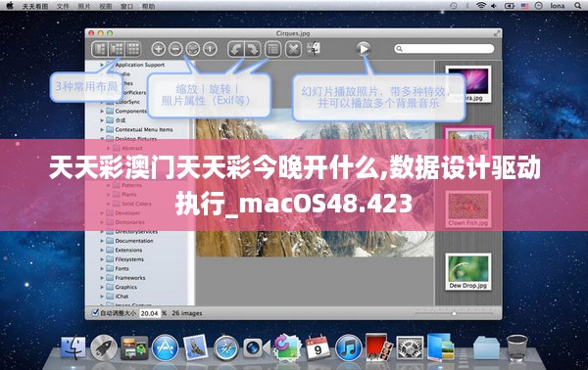Open the Trash in the Dock
The image size is (588, 370).
[x=517, y=347]
